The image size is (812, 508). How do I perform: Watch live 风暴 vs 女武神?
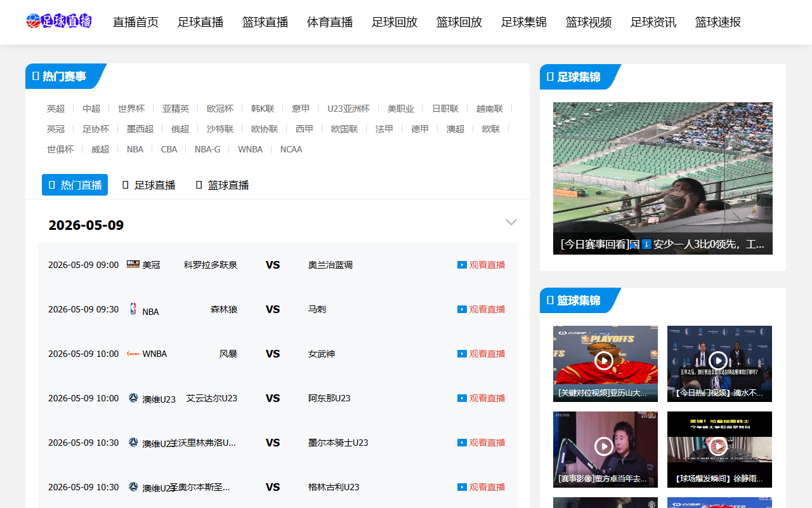[x=481, y=354]
